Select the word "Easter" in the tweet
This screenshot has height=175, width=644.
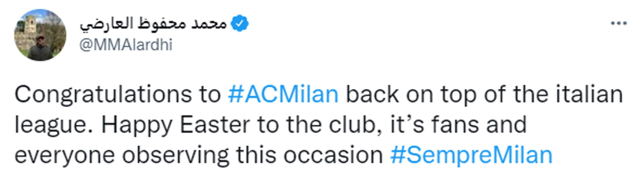215,125
